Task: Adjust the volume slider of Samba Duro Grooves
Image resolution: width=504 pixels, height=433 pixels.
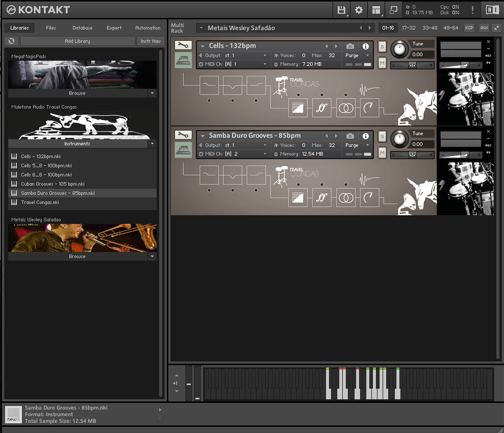Action: pos(461,155)
